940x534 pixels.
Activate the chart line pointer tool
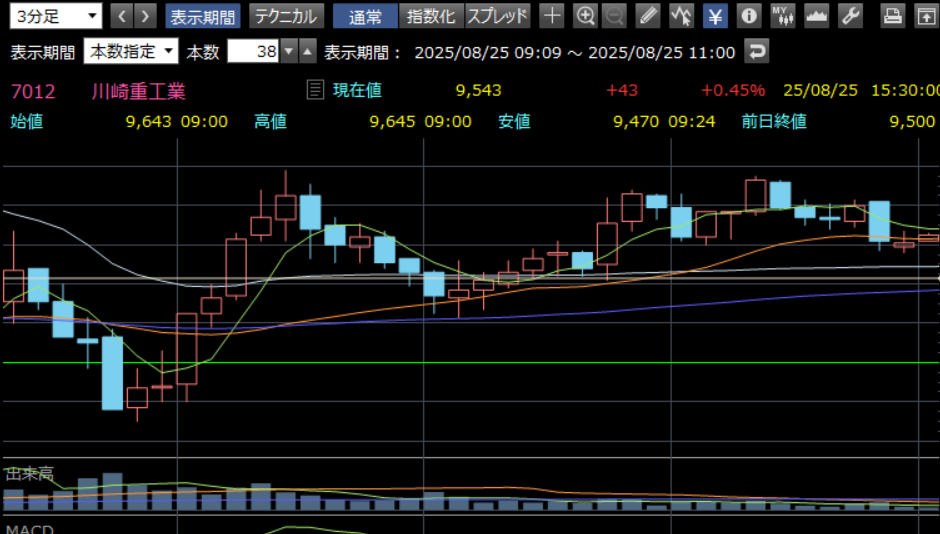681,16
